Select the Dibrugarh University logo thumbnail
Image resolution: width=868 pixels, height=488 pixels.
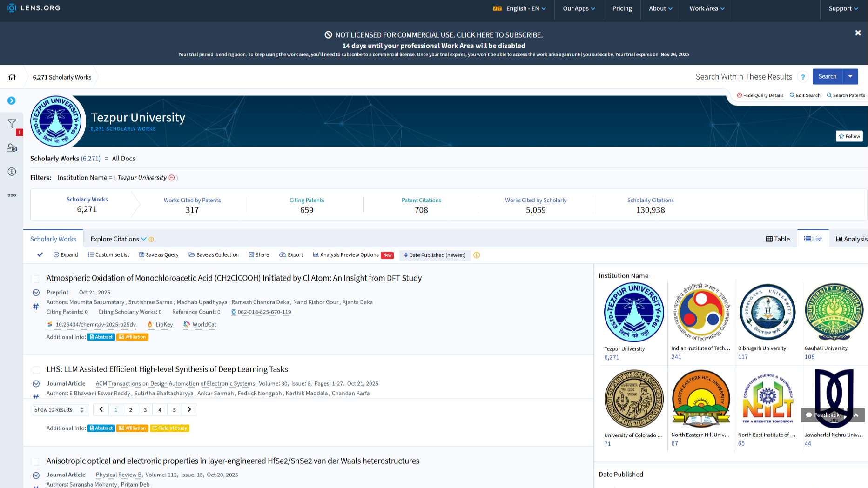coord(767,312)
